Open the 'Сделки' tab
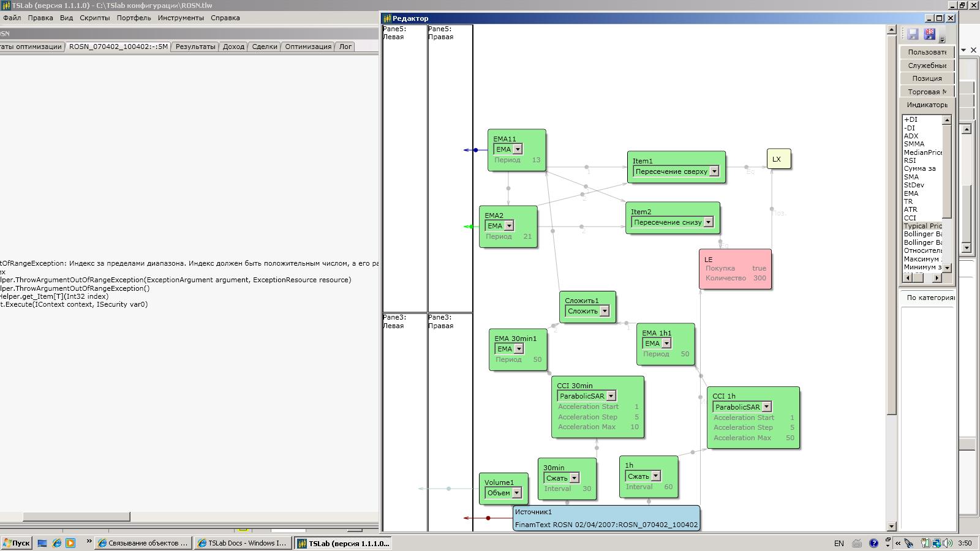The height and width of the screenshot is (551, 980). point(265,47)
